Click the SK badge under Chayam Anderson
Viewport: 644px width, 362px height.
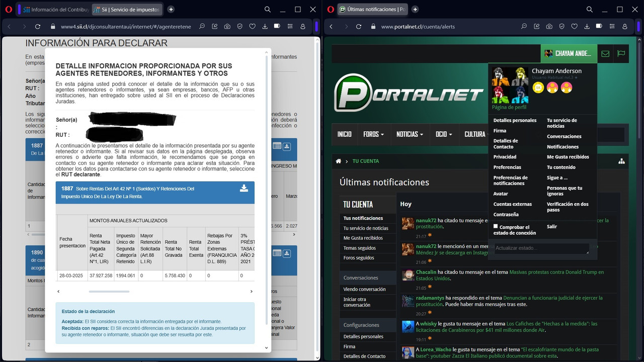[538, 87]
